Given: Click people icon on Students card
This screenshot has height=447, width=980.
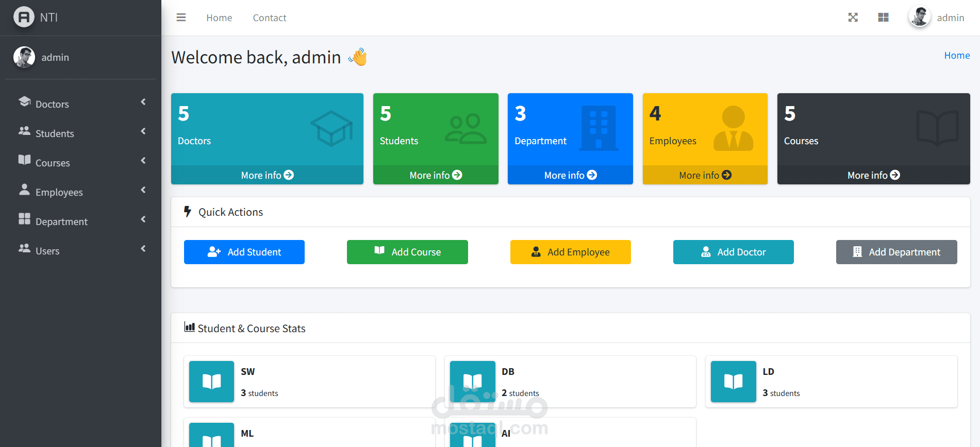Looking at the screenshot, I should tap(466, 129).
